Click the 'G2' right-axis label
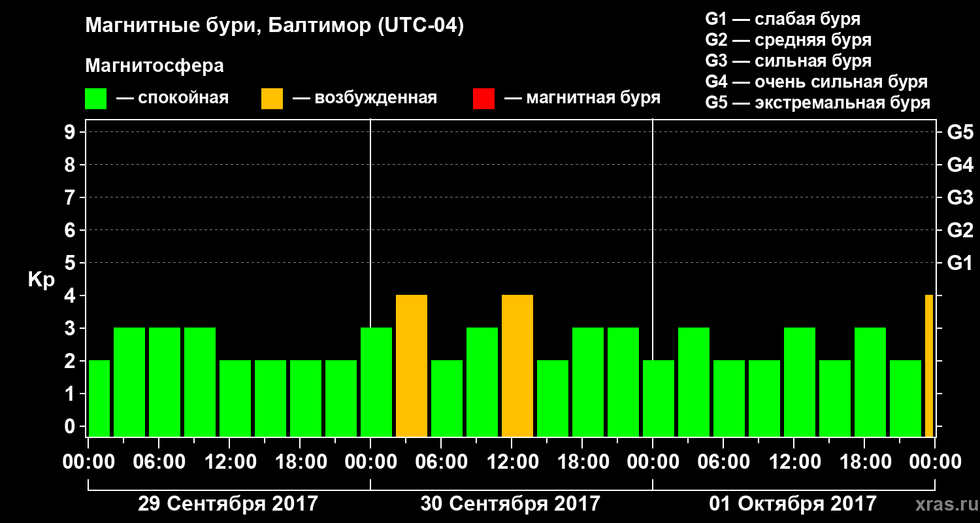The width and height of the screenshot is (980, 523). [x=960, y=230]
